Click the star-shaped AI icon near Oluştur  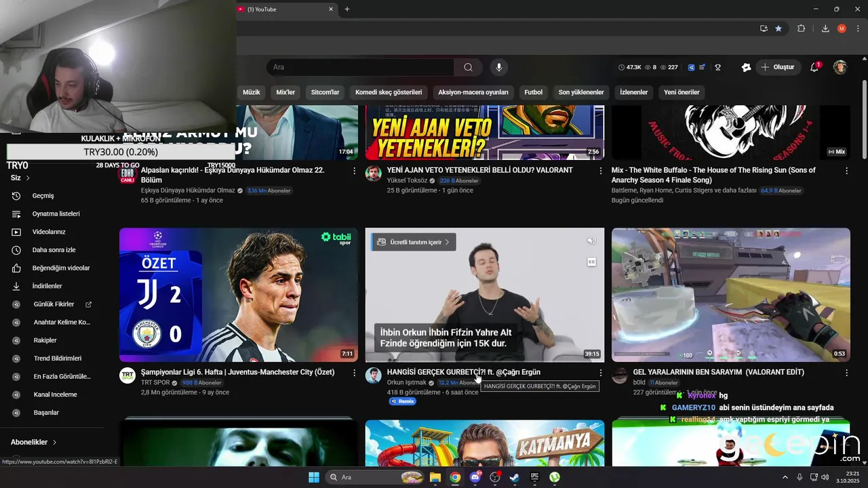[x=746, y=67]
